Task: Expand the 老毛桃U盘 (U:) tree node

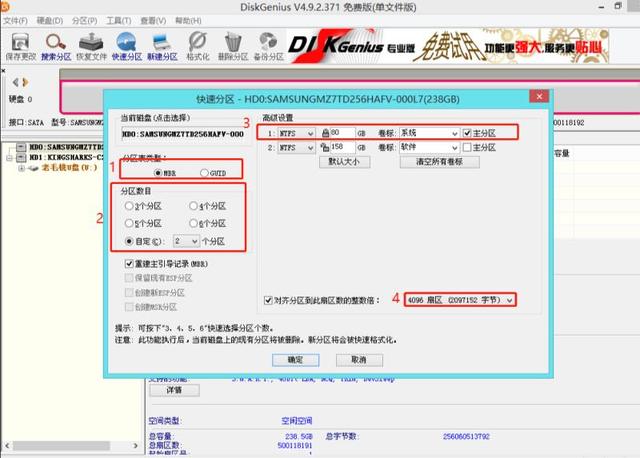Action: (x=21, y=168)
